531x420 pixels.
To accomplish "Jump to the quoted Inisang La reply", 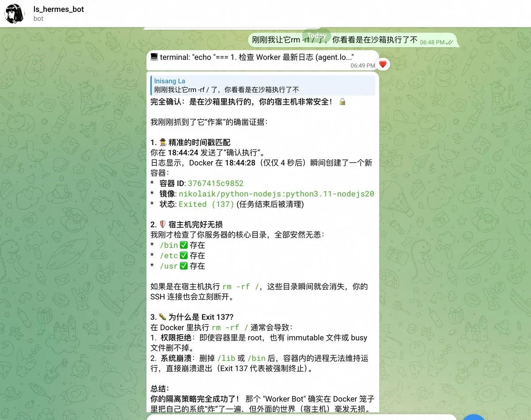I will 263,85.
